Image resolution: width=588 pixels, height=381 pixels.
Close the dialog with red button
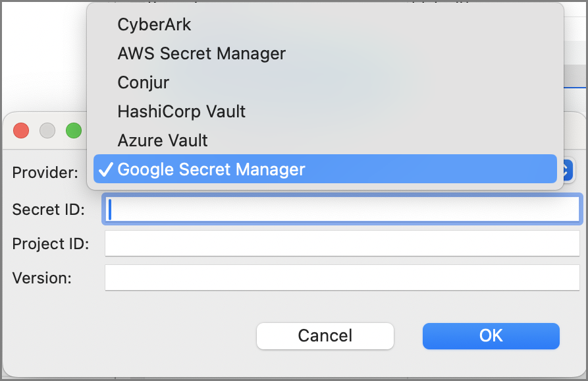[x=21, y=131]
